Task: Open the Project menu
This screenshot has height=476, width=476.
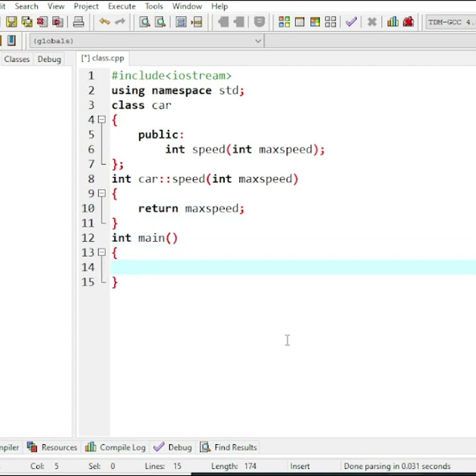Action: [86, 6]
